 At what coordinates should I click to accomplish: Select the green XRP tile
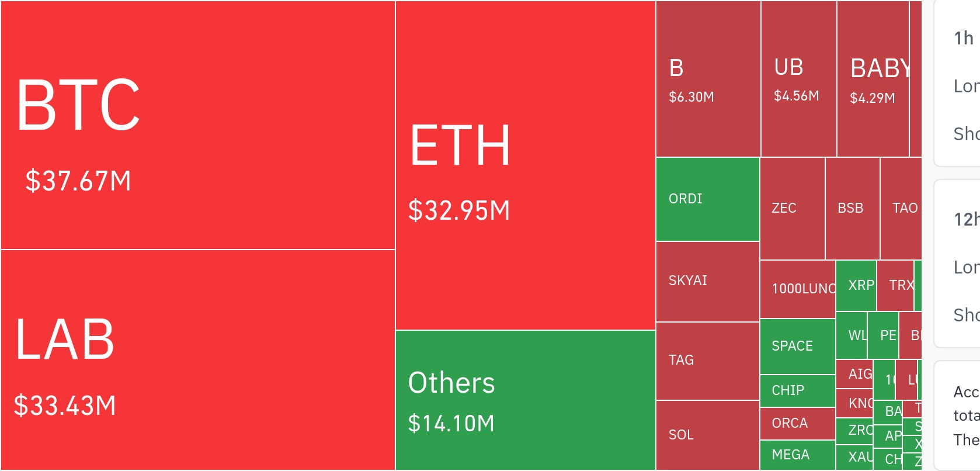tap(856, 286)
